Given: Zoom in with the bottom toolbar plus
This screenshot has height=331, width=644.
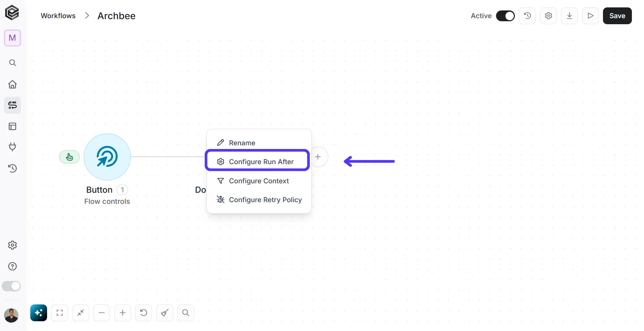Looking at the screenshot, I should (123, 313).
